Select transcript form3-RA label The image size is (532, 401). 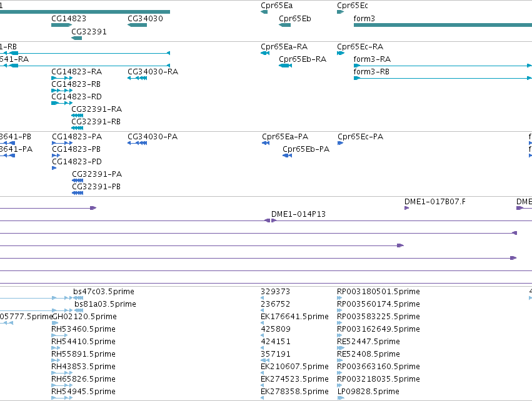pyautogui.click(x=372, y=59)
